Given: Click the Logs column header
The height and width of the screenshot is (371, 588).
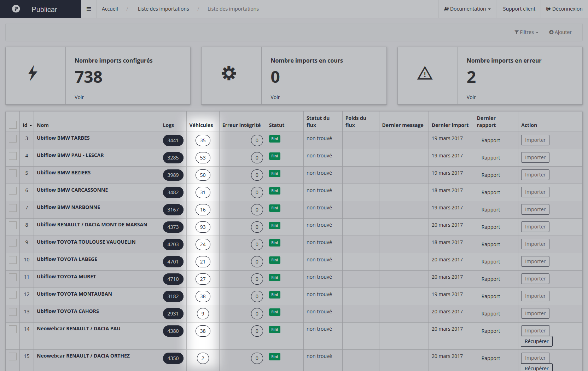Looking at the screenshot, I should [168, 125].
